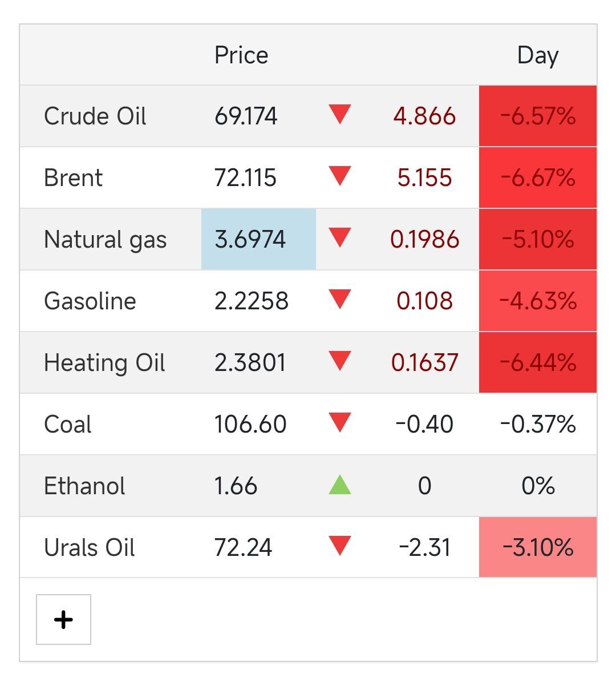
Task: Open the Crude Oil commodity link
Action: click(x=95, y=116)
